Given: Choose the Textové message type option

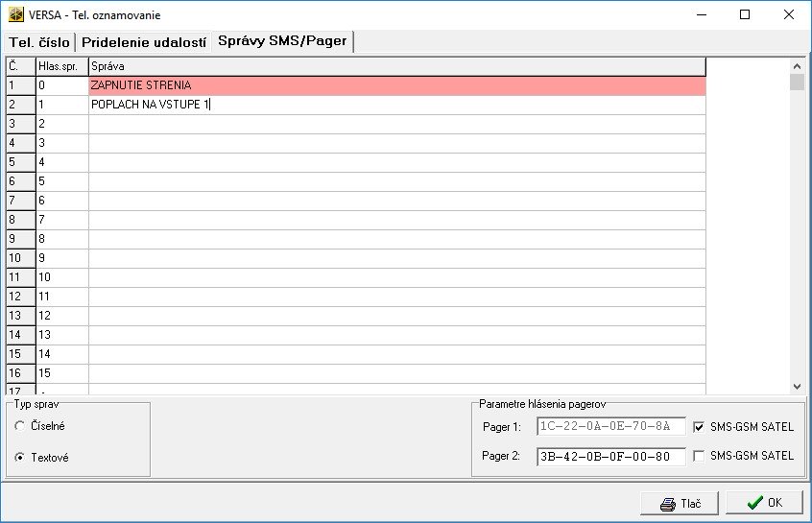Looking at the screenshot, I should pos(20,458).
